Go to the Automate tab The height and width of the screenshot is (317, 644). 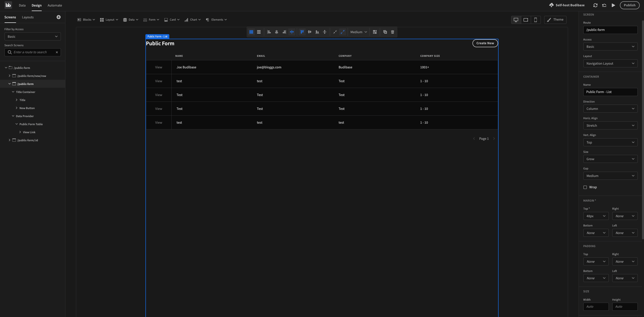point(55,5)
